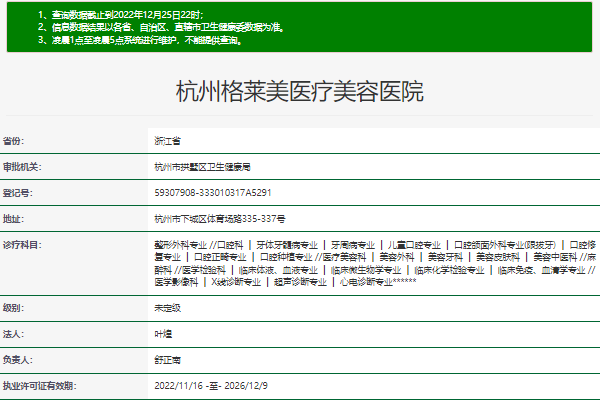
Task: Click the notice line about 2022年12月25日22时
Action: 121,15
